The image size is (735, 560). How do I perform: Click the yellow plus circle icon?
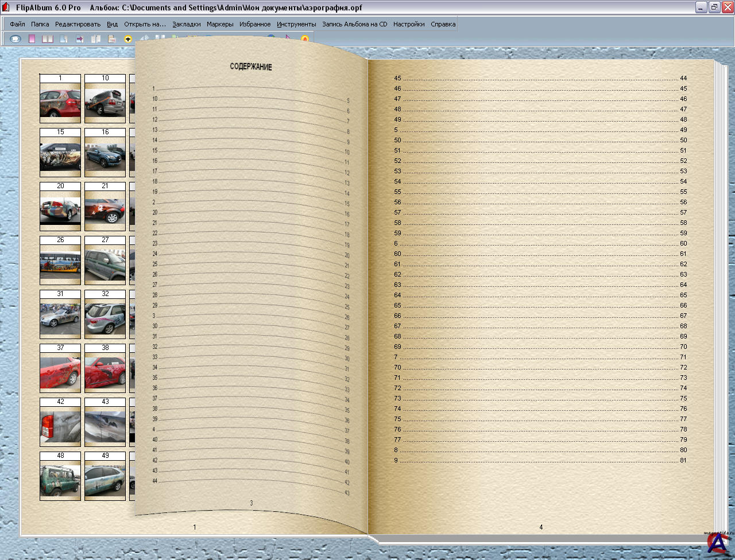pos(128,39)
